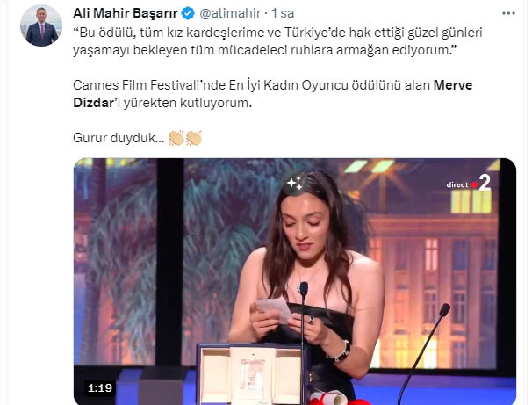Viewport: 532px width, 405px height.
Task: Click the 1:19 video duration badge
Action: point(100,387)
